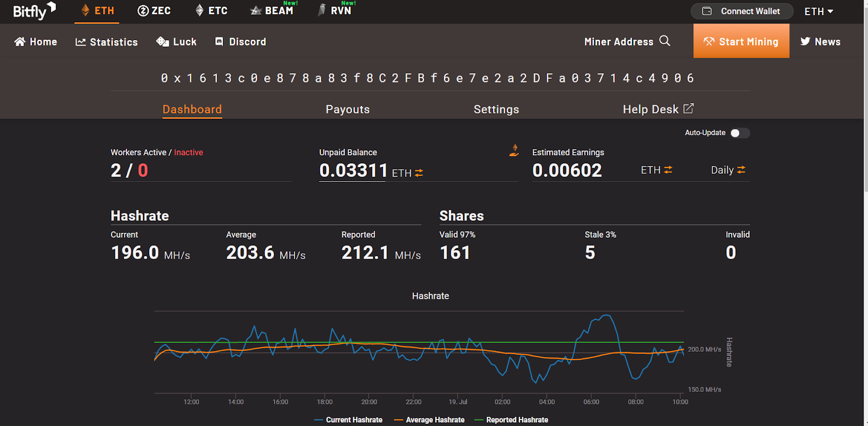Open the Help Desk external link
This screenshot has width=868, height=426.
coord(658,109)
